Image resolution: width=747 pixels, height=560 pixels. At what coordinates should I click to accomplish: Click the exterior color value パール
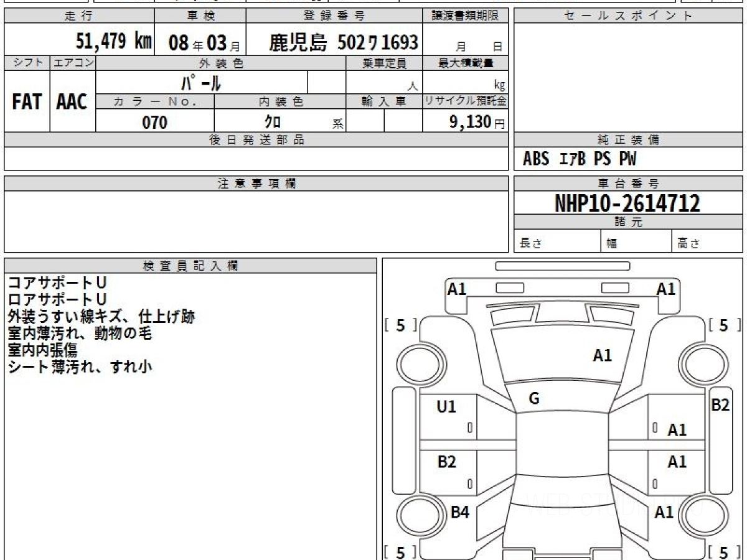201,83
